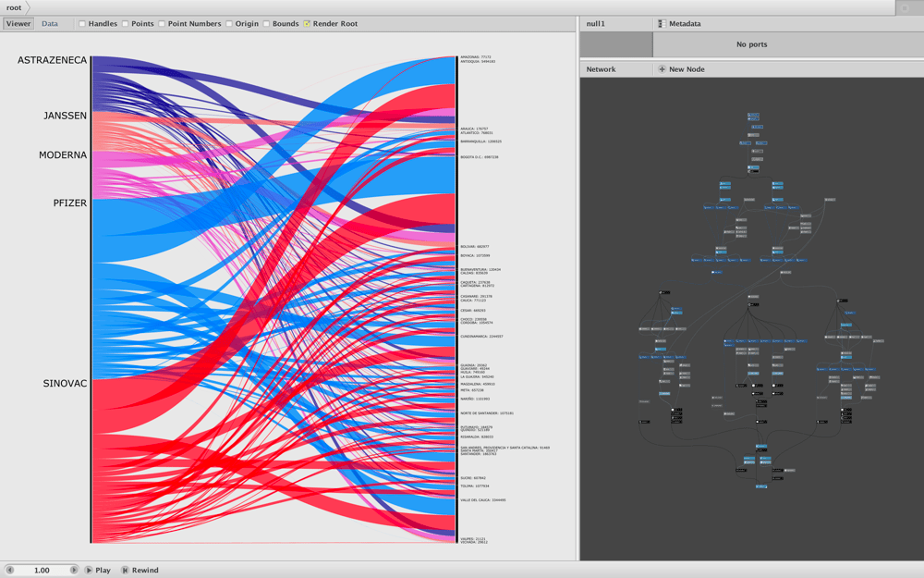Image resolution: width=924 pixels, height=578 pixels.
Task: Click the New Node button label
Action: point(687,69)
